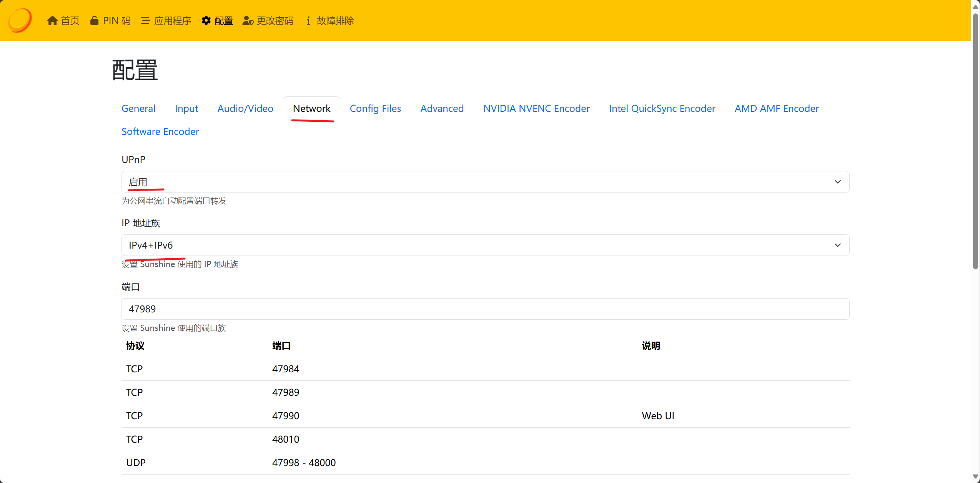Switch to the General tab
This screenshot has height=483, width=980.
[138, 108]
